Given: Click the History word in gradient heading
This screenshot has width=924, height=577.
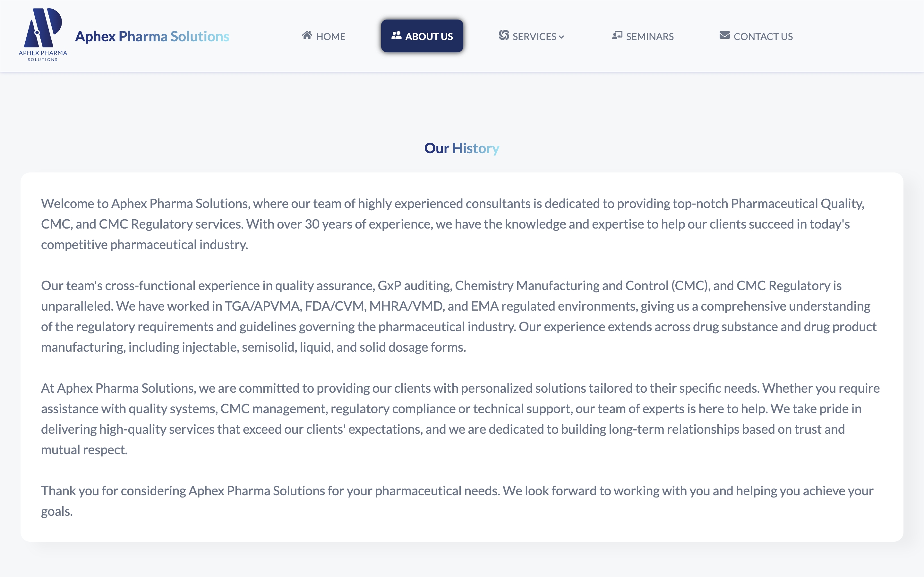Looking at the screenshot, I should pyautogui.click(x=476, y=148).
